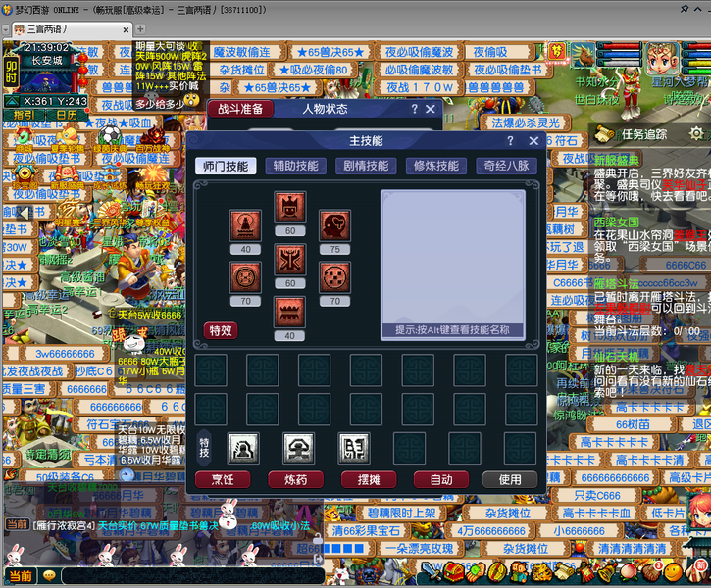Open the 指引 guide button
The width and height of the screenshot is (711, 588).
(x=25, y=115)
